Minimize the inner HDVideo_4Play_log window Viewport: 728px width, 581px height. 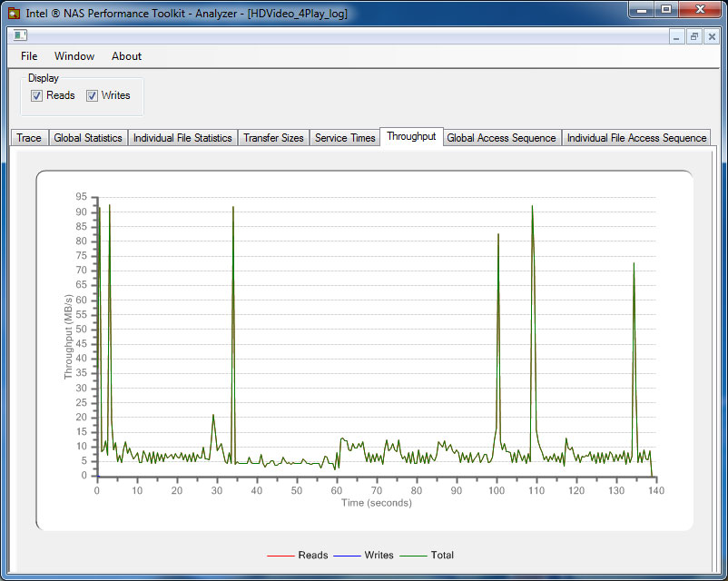pos(676,36)
